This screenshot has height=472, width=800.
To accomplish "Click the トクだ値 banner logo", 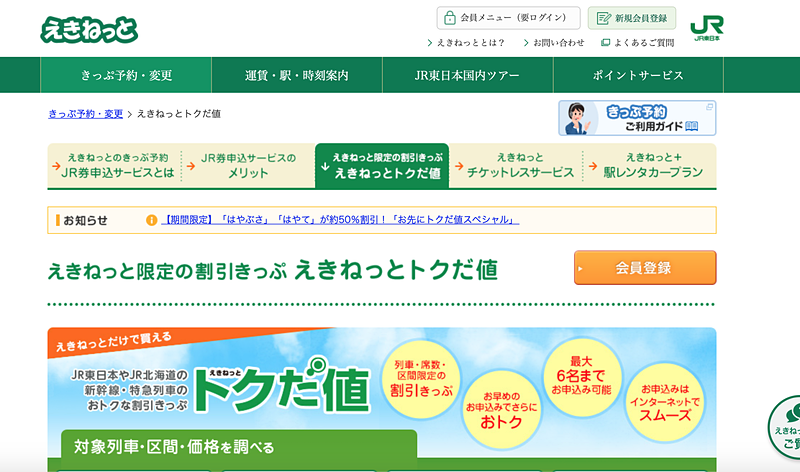I will pos(282,385).
